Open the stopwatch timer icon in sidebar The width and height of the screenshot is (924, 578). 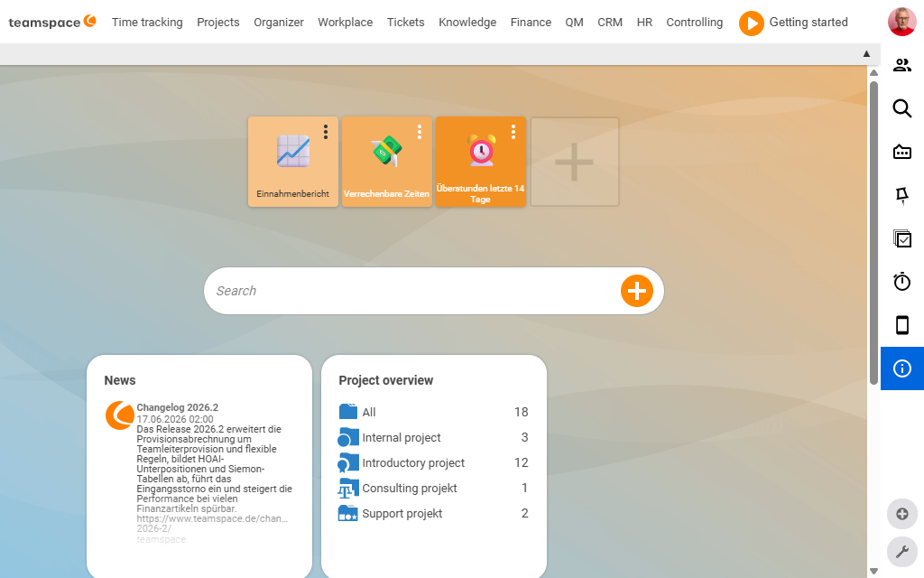[901, 282]
